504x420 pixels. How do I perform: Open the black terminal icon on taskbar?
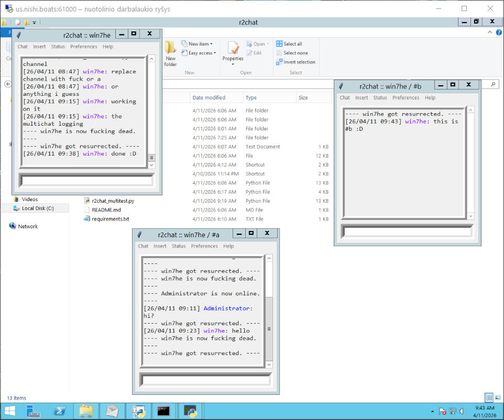click(163, 411)
